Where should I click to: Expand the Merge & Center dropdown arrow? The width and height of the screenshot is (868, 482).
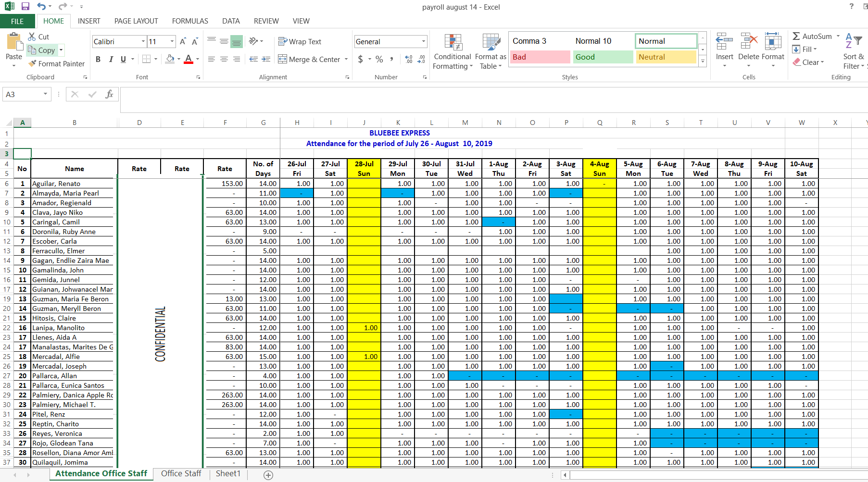pyautogui.click(x=346, y=59)
